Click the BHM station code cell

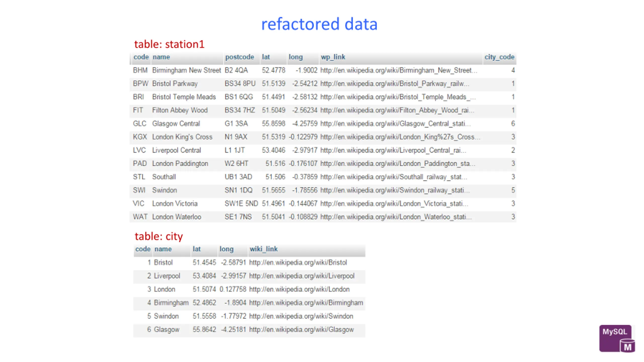(140, 70)
